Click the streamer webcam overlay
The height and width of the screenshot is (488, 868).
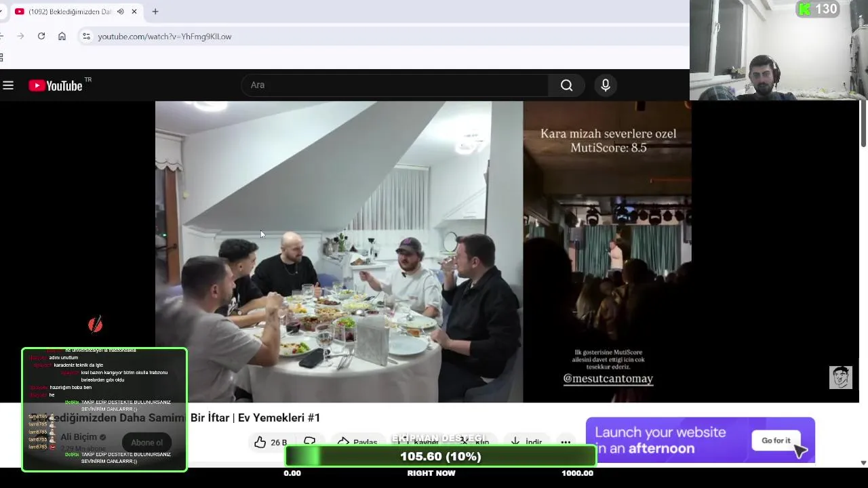pos(778,50)
